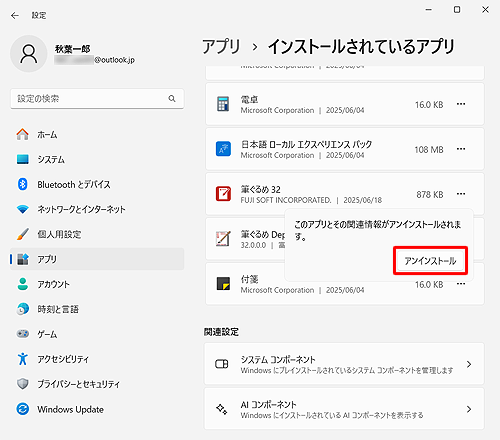The width and height of the screenshot is (500, 440).
Task: Select Bluetooth とデバイス in sidebar
Action: (x=97, y=184)
